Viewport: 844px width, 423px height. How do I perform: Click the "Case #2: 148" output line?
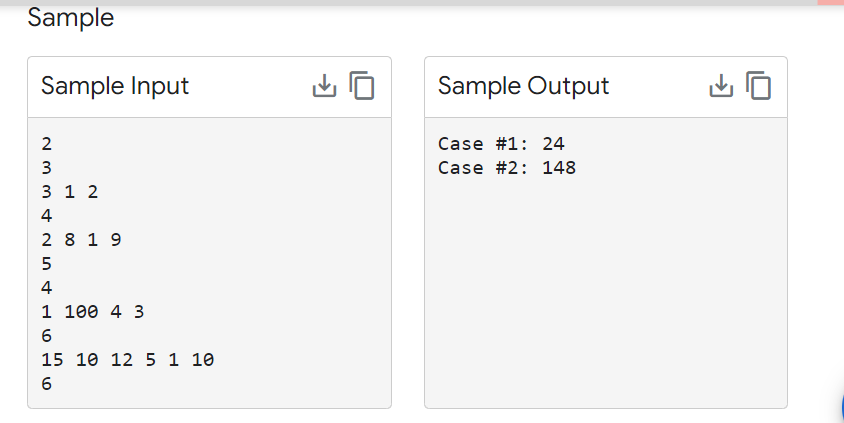pos(506,167)
